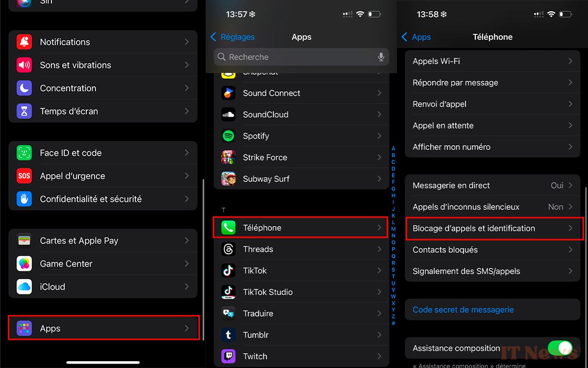The height and width of the screenshot is (368, 588).
Task: Expand Messagerie en direct chevron
Action: (570, 185)
